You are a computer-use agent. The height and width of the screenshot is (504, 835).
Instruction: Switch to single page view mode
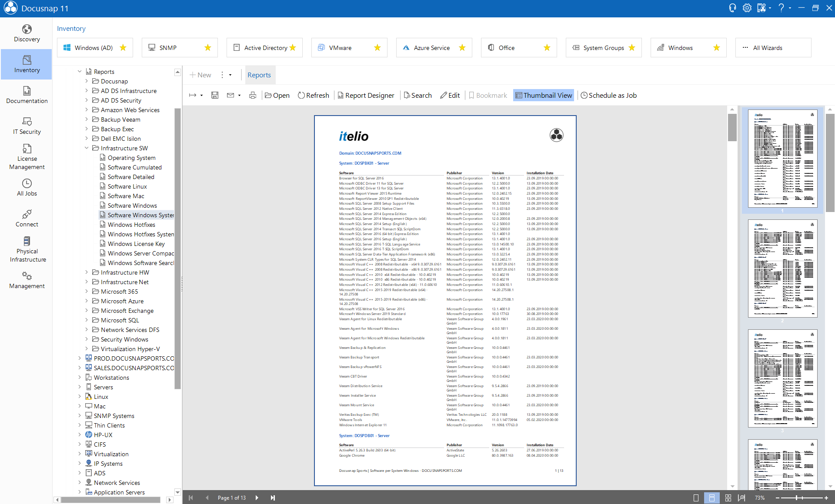coord(696,497)
